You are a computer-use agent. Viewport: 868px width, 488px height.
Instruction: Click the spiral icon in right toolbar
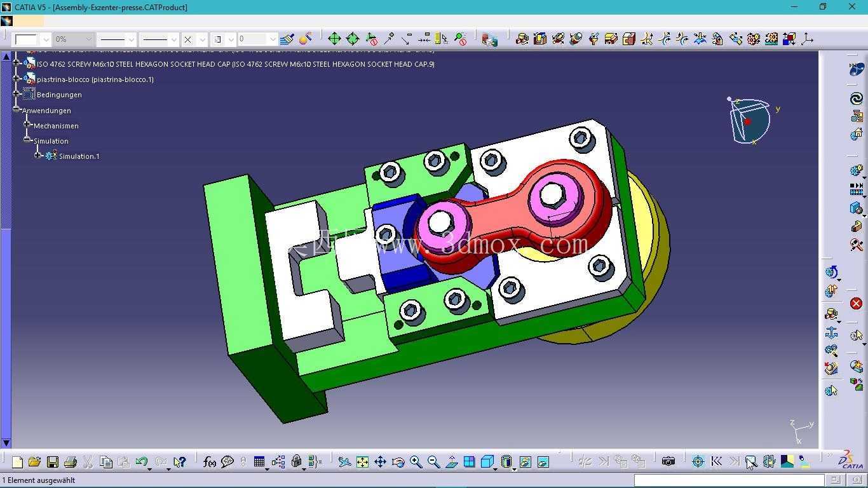(856, 98)
